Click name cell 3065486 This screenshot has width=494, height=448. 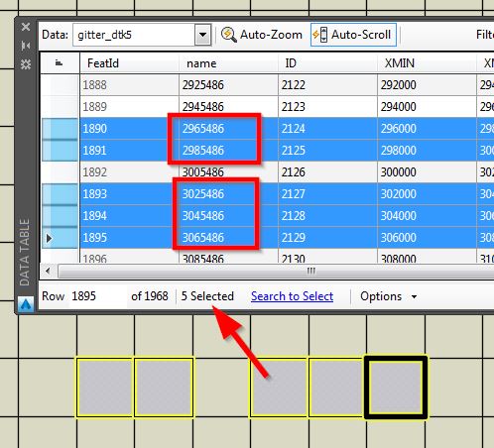(228, 238)
